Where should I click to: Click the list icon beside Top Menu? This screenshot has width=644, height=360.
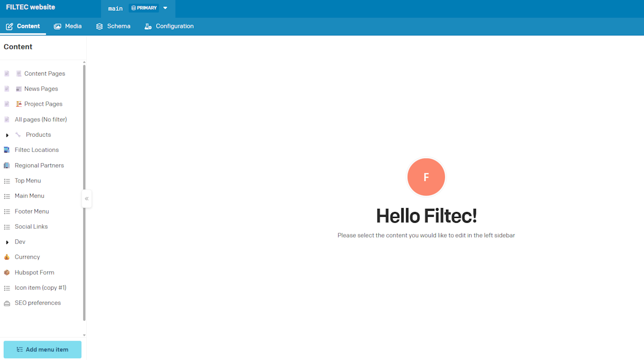pyautogui.click(x=7, y=181)
